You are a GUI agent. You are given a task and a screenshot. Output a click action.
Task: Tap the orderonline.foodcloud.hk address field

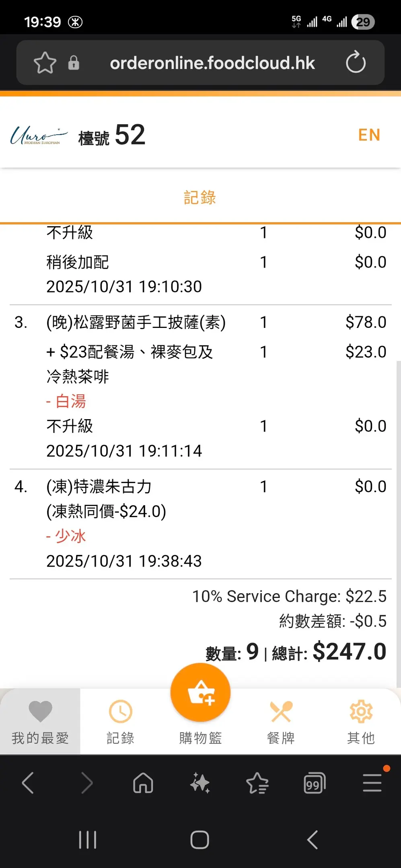(x=212, y=63)
